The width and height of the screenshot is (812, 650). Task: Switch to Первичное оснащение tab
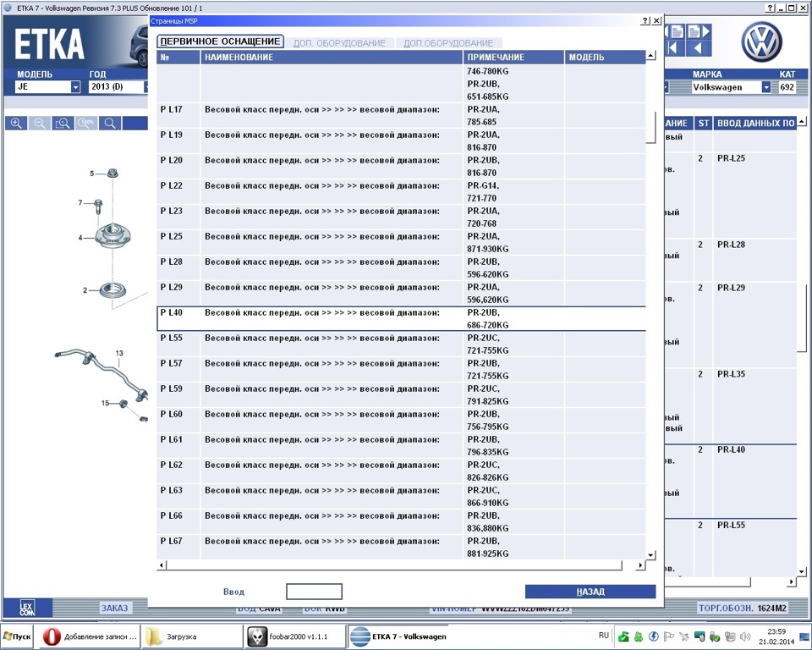(x=220, y=41)
